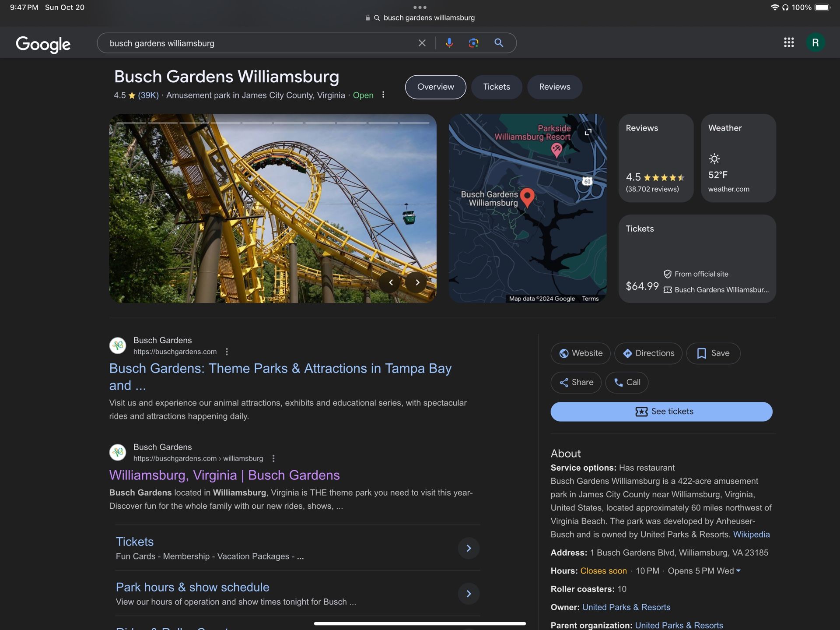Image resolution: width=840 pixels, height=630 pixels.
Task: Click the See tickets button
Action: point(661,412)
